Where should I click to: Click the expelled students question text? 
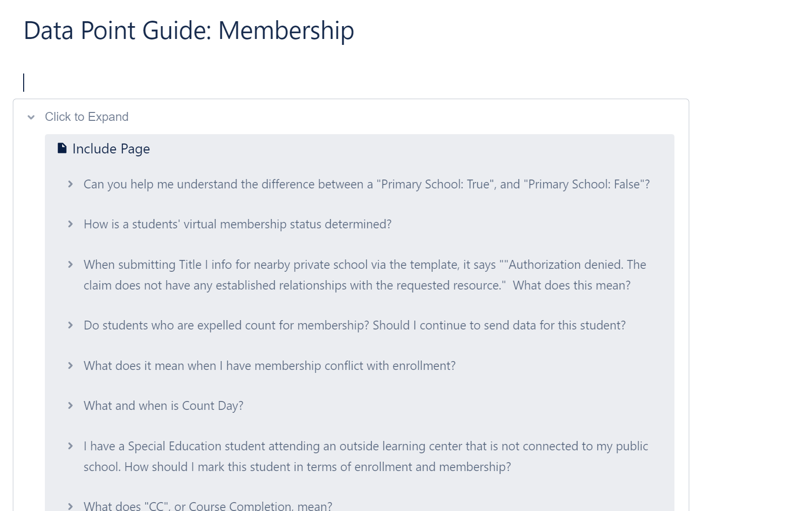coord(354,326)
